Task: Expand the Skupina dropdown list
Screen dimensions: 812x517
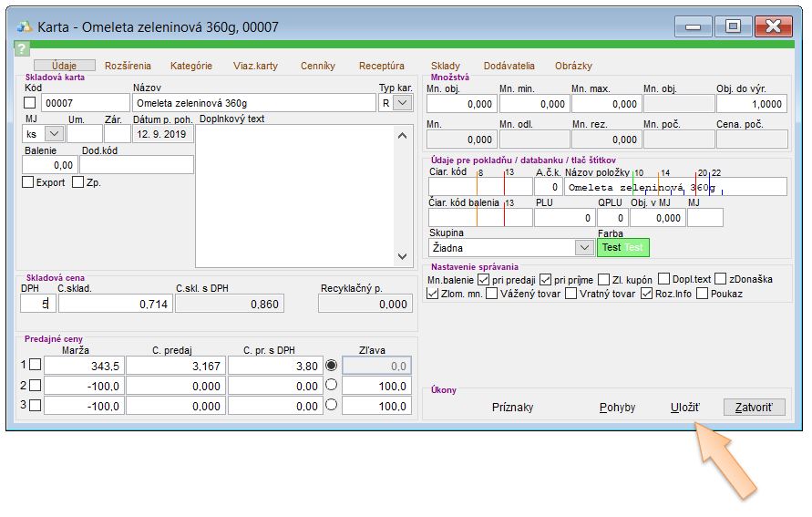Action: (584, 247)
